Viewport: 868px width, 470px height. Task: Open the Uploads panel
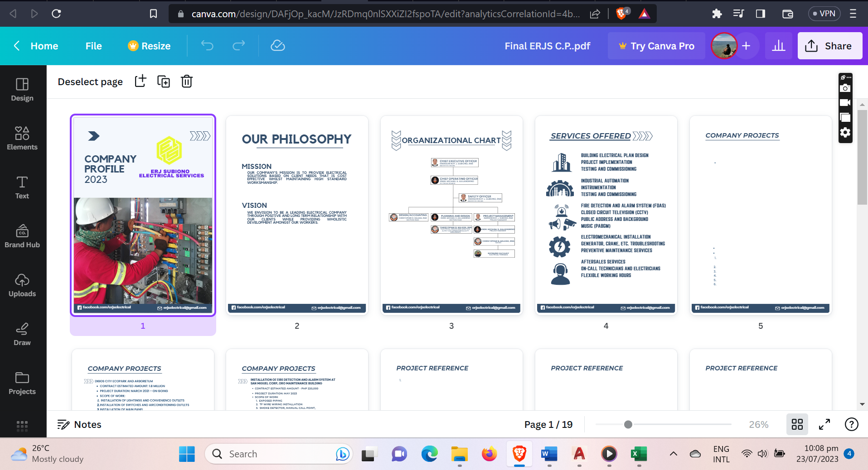click(22, 285)
